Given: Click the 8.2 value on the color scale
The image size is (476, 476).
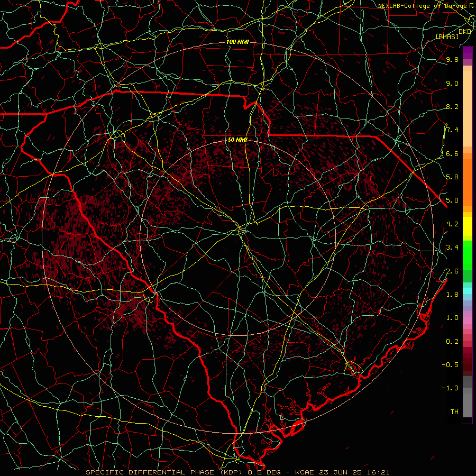Looking at the screenshot, I should tap(452, 106).
